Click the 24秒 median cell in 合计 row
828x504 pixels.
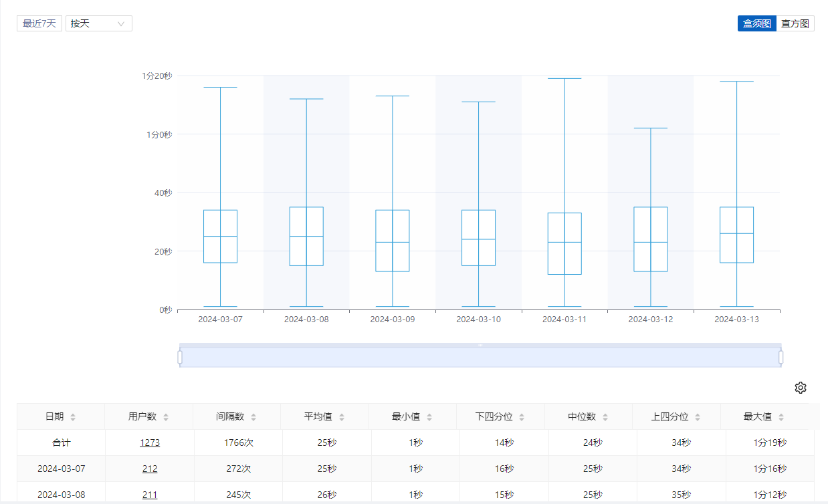coord(593,443)
